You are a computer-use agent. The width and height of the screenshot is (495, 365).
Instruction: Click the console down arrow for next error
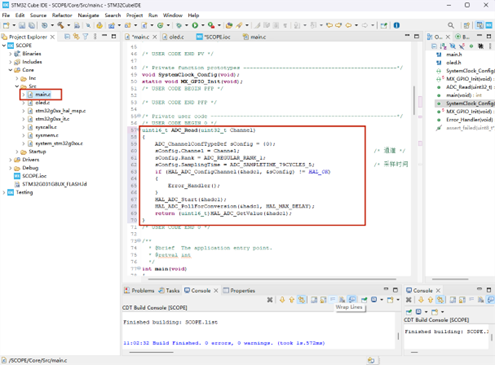(x=282, y=300)
